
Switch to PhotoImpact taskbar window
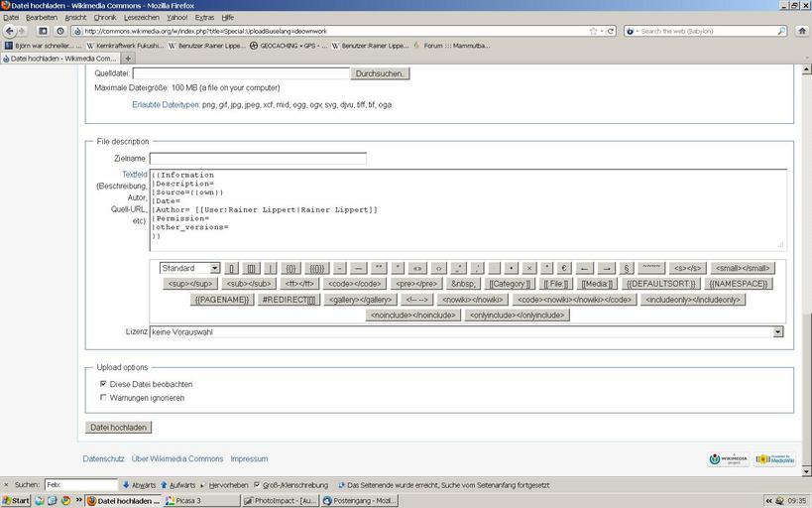[x=281, y=501]
